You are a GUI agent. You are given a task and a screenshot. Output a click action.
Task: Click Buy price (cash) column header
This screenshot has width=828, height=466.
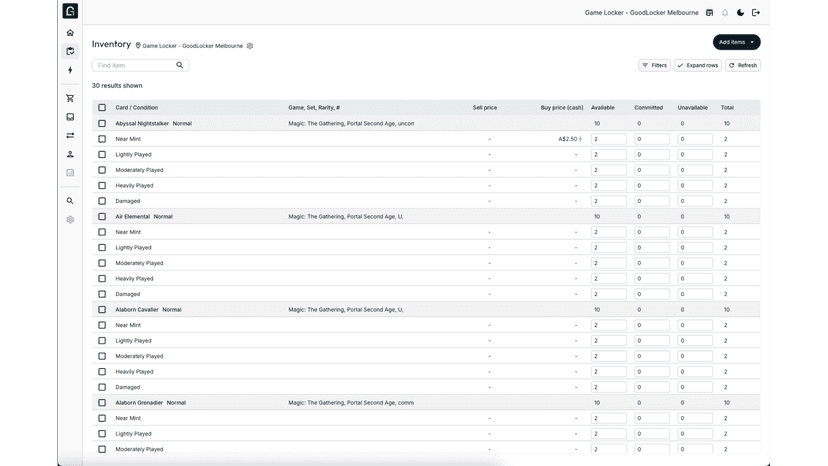(562, 107)
